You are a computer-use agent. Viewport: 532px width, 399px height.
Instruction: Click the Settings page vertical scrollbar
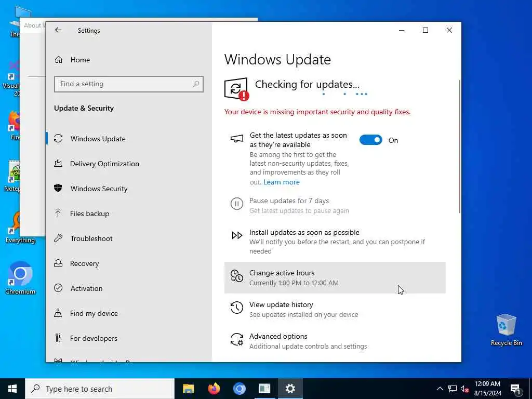tap(460, 146)
